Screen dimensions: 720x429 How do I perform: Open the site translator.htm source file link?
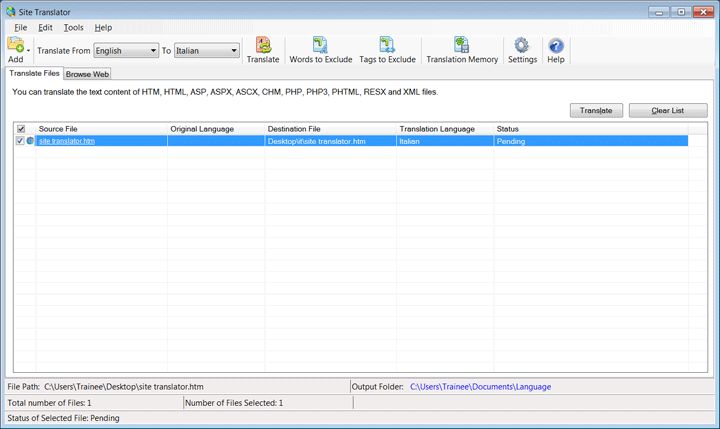click(67, 141)
